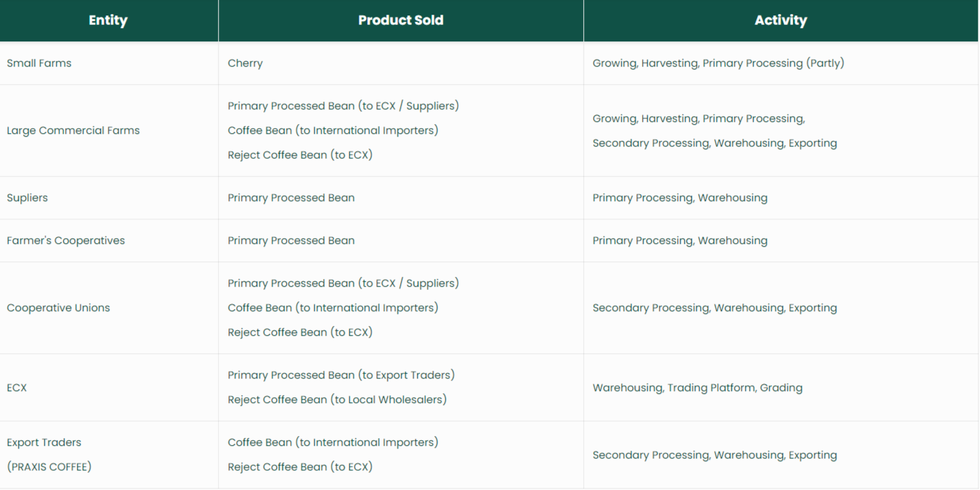The image size is (980, 490).
Task: Click the Cooperative Unions entity cell
Action: (58, 308)
